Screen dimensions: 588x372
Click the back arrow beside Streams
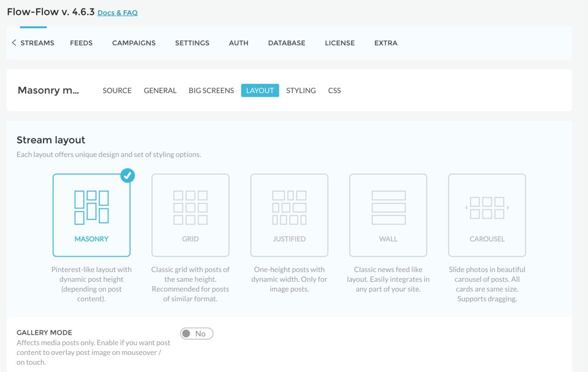13,43
